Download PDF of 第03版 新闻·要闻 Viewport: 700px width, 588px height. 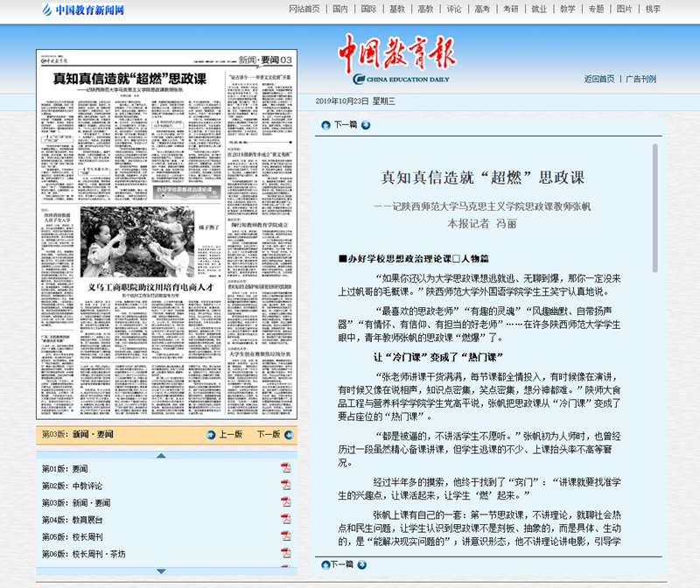[285, 500]
